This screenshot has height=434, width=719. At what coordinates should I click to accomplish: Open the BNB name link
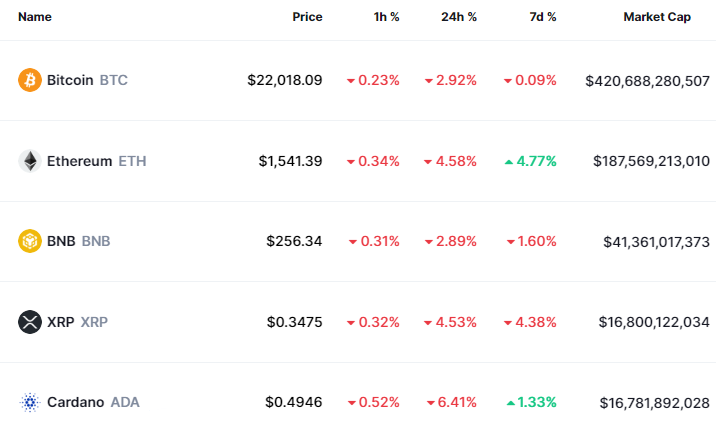[78, 241]
